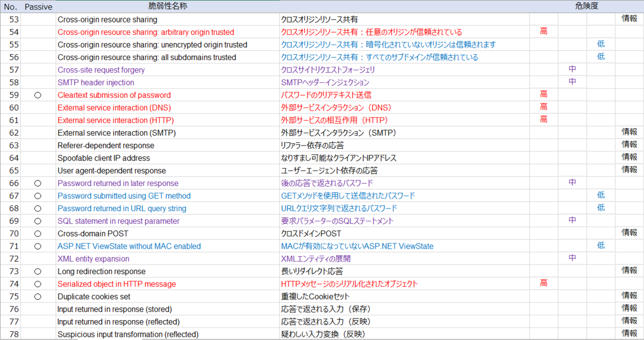Select the '中' severity cell in row 72

coord(572,259)
